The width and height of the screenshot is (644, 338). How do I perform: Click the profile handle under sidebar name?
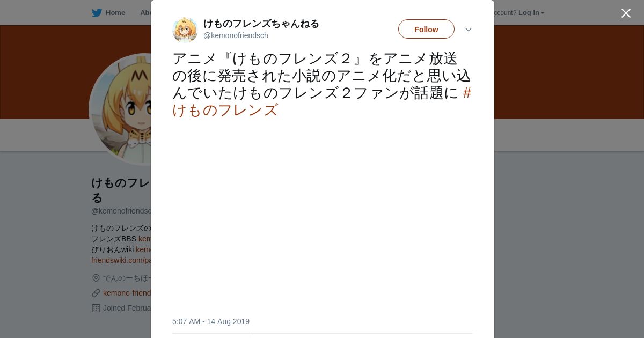(x=121, y=211)
